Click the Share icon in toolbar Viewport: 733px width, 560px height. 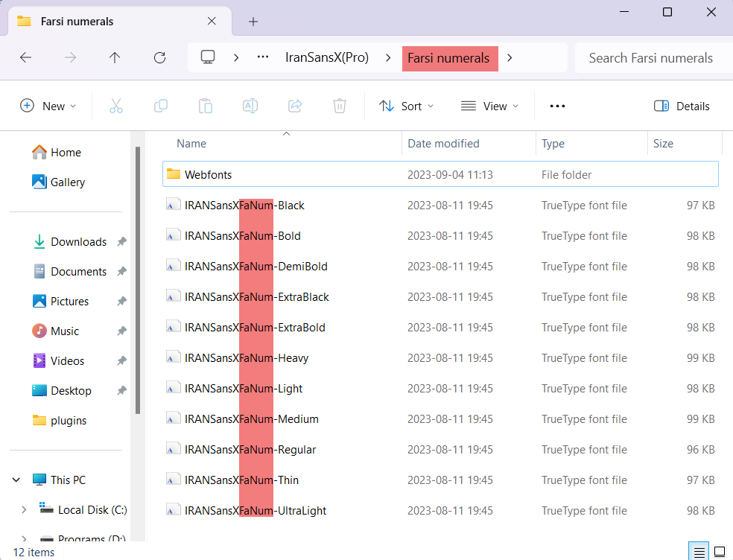point(295,106)
